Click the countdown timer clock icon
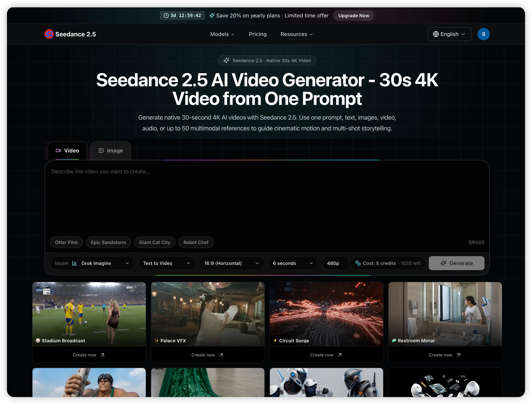Viewport: 532px width, 404px height. click(166, 16)
